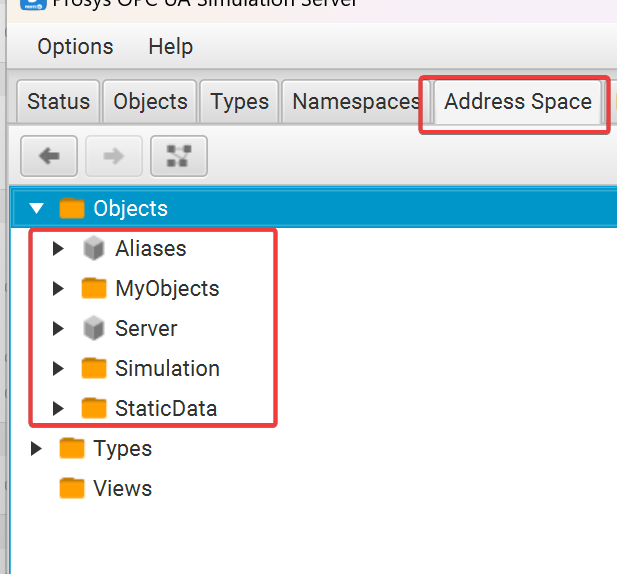Switch to the Objects tab

point(150,101)
